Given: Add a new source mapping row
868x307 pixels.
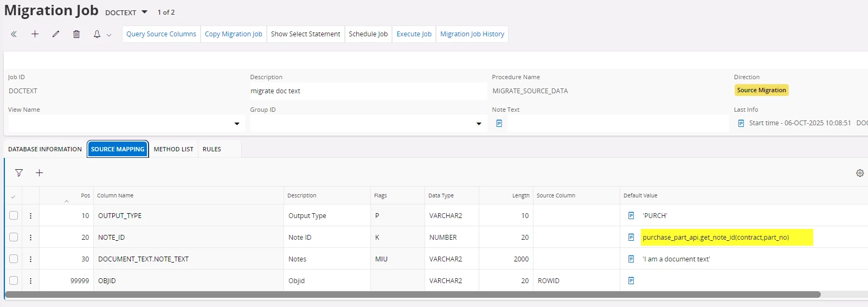Looking at the screenshot, I should [x=39, y=173].
